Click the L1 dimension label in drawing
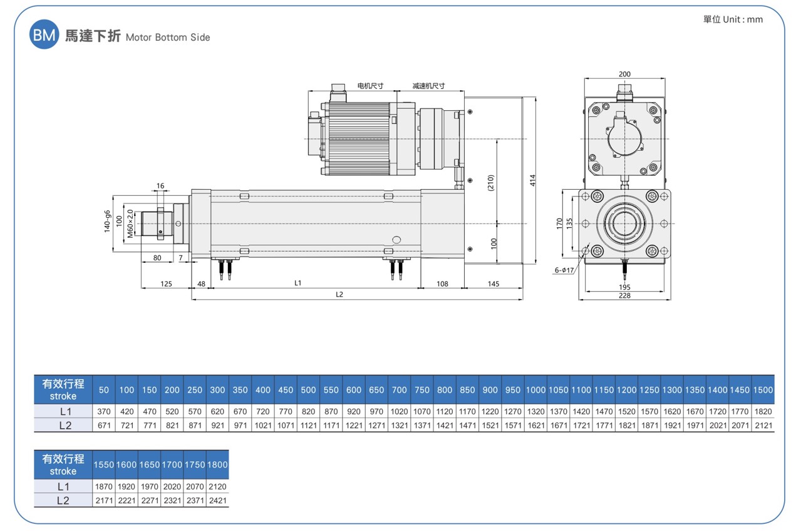Viewport: 796px width, 532px height. click(298, 283)
